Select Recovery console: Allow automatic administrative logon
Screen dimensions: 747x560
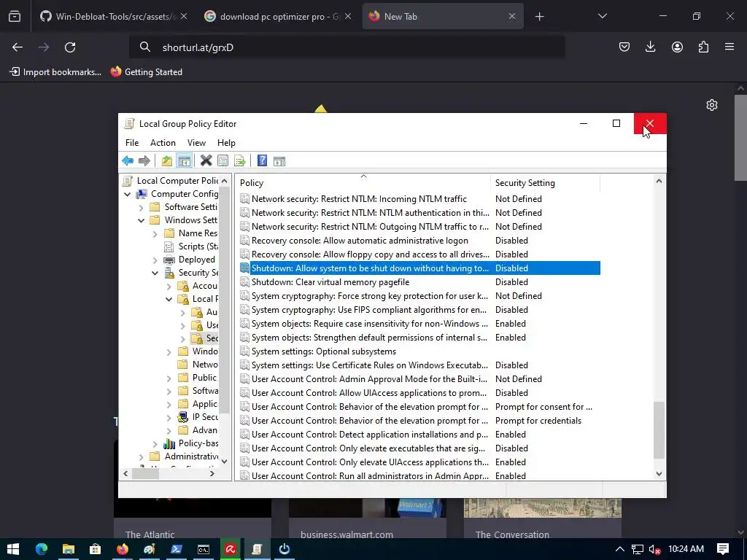[419, 241]
